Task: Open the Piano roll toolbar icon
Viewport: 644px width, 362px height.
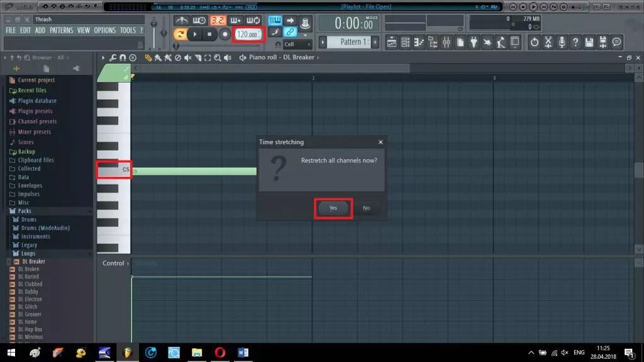Action: point(419,42)
